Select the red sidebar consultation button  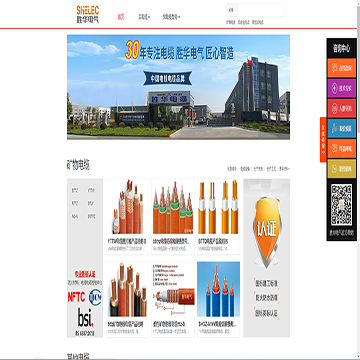342,108
